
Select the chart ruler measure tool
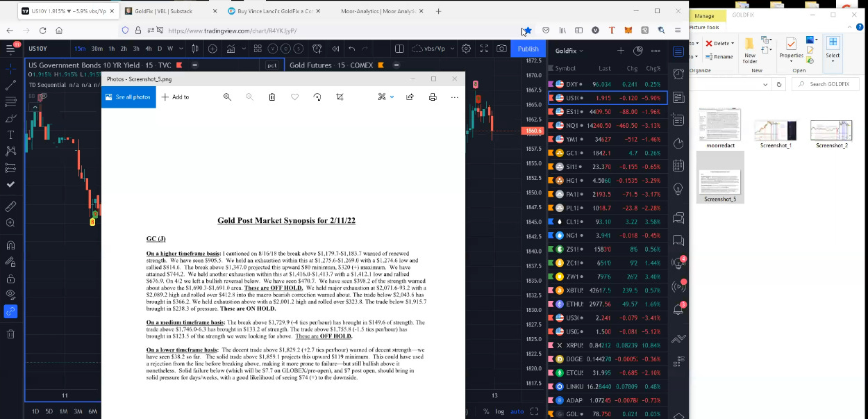(x=10, y=206)
